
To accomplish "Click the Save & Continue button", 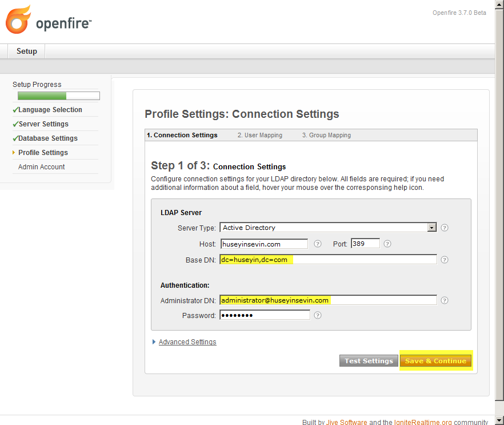I will tap(435, 361).
